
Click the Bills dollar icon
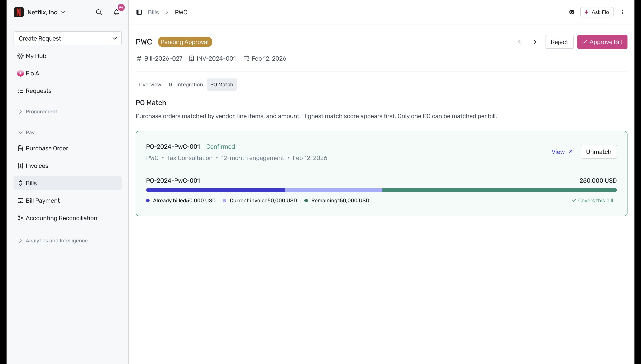pyautogui.click(x=20, y=183)
